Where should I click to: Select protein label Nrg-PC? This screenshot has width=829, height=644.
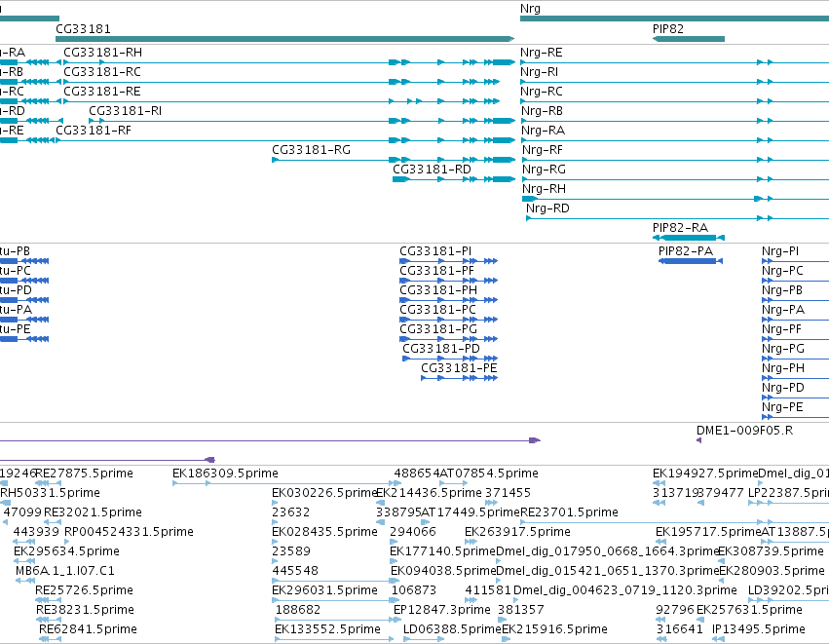(x=782, y=271)
